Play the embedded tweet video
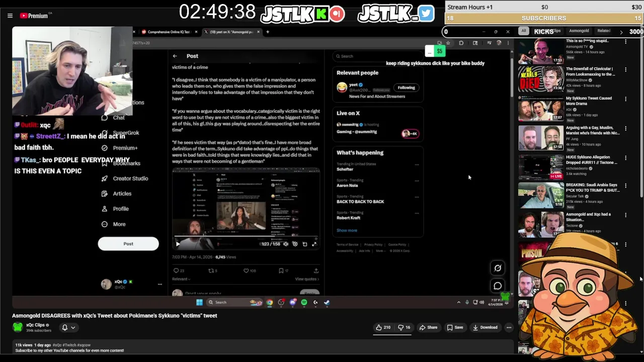Screen dimensions: 644x362 tap(178, 244)
